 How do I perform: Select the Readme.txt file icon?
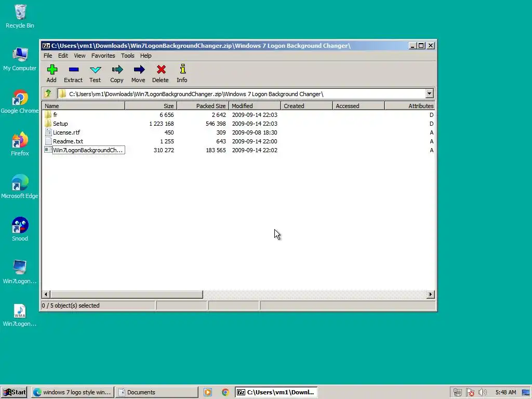coord(48,141)
